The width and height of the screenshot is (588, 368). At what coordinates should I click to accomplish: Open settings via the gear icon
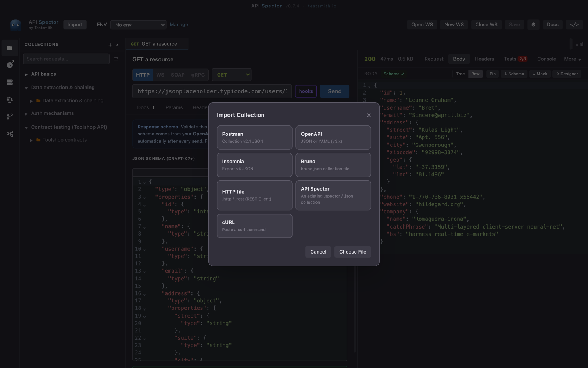coord(533,25)
